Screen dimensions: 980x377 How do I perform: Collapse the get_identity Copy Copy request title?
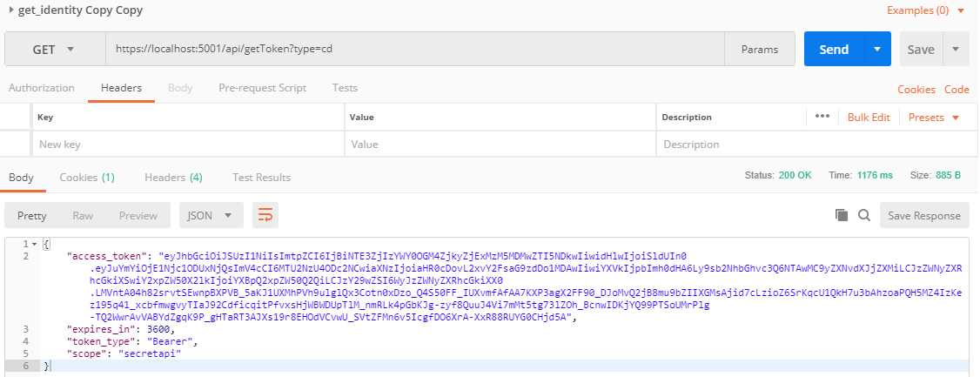(10, 11)
